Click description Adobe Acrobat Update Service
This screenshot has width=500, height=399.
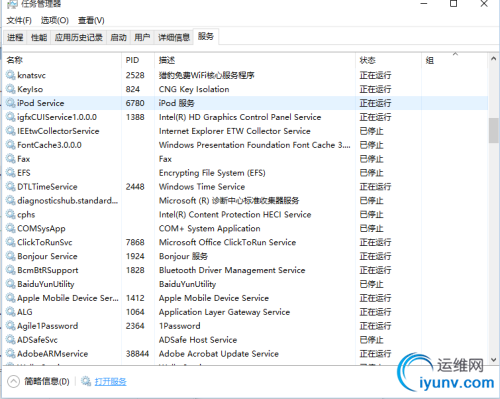[219, 354]
